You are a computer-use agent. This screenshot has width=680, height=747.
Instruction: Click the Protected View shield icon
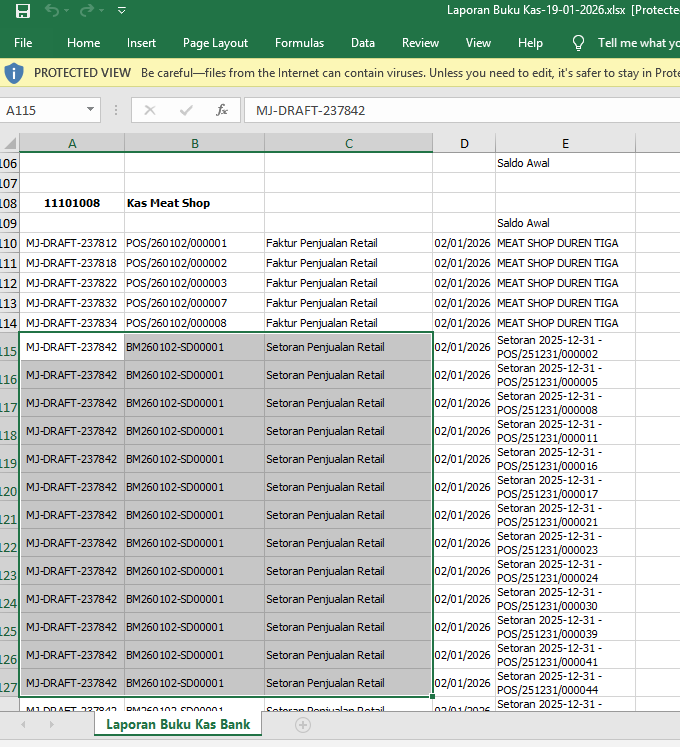pos(14,73)
